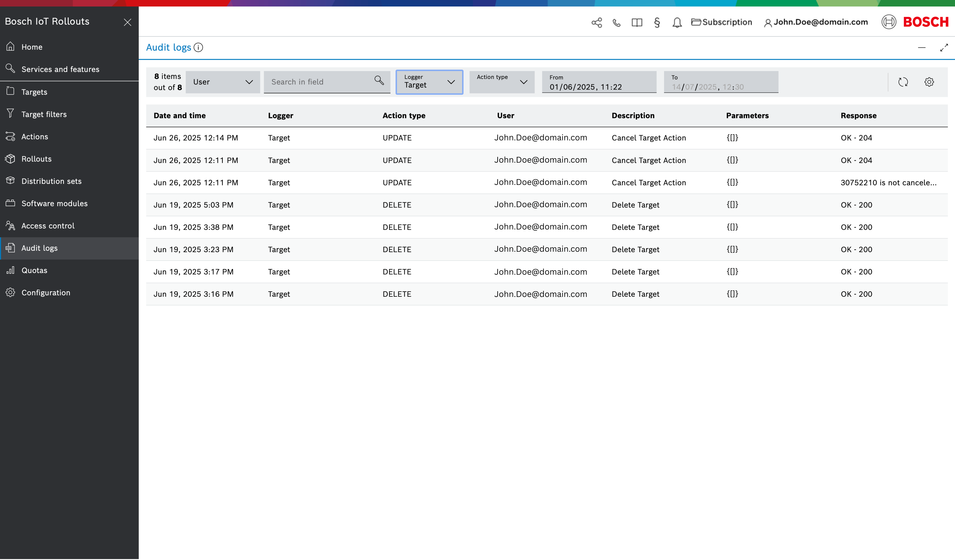Select Access control menu item
Screen dimensions: 955x560
coord(48,226)
